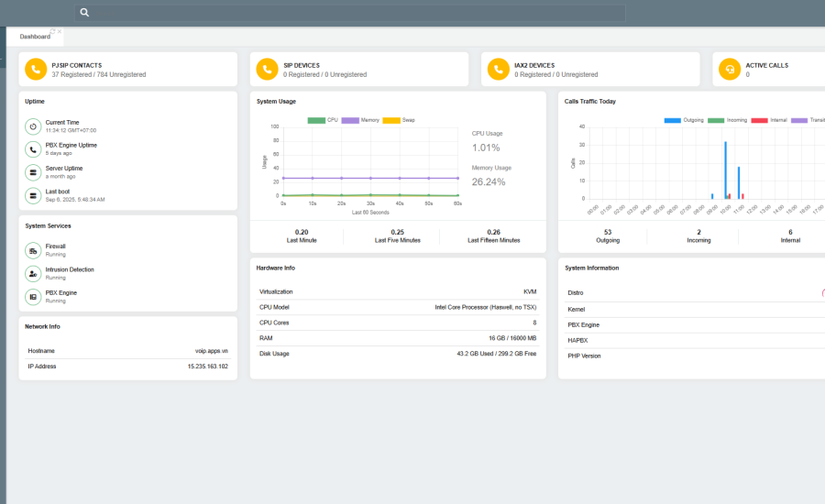Click the Current Time power icon
Image resolution: width=825 pixels, height=504 pixels.
click(33, 126)
